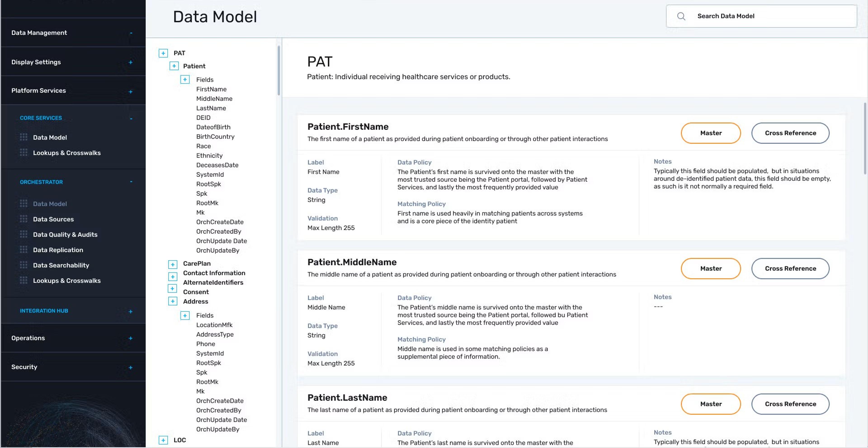
Task: Collapse the Orchestrator section
Action: point(131,182)
